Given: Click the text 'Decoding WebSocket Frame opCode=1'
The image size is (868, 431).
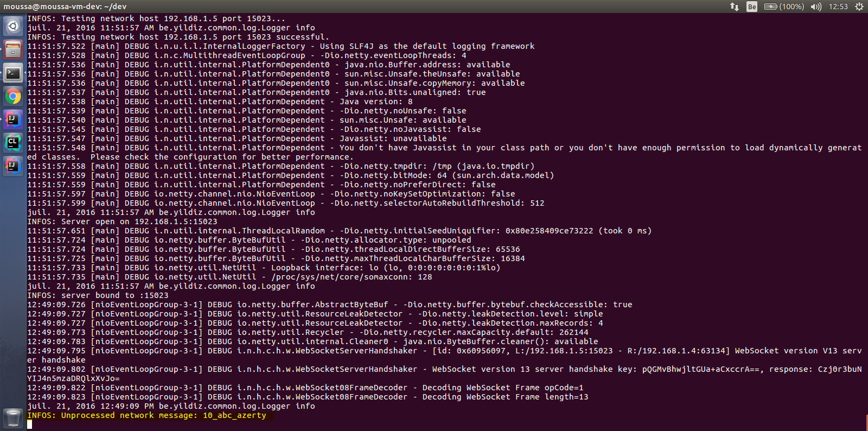Looking at the screenshot, I should point(502,388).
